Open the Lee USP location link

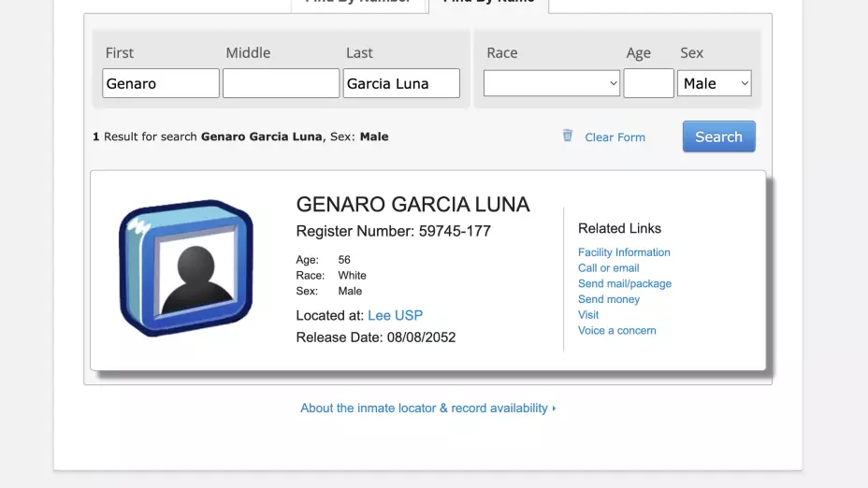395,315
